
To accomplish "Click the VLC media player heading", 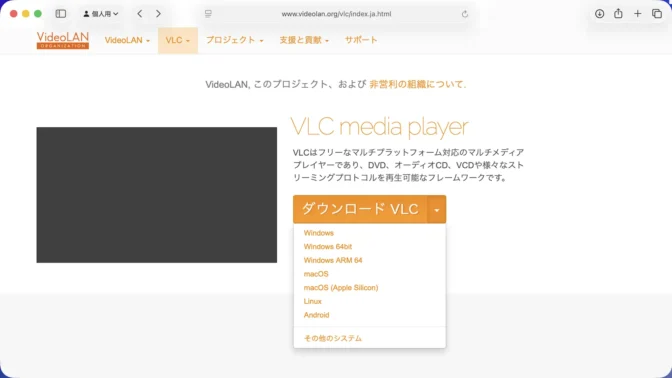I will click(x=379, y=127).
